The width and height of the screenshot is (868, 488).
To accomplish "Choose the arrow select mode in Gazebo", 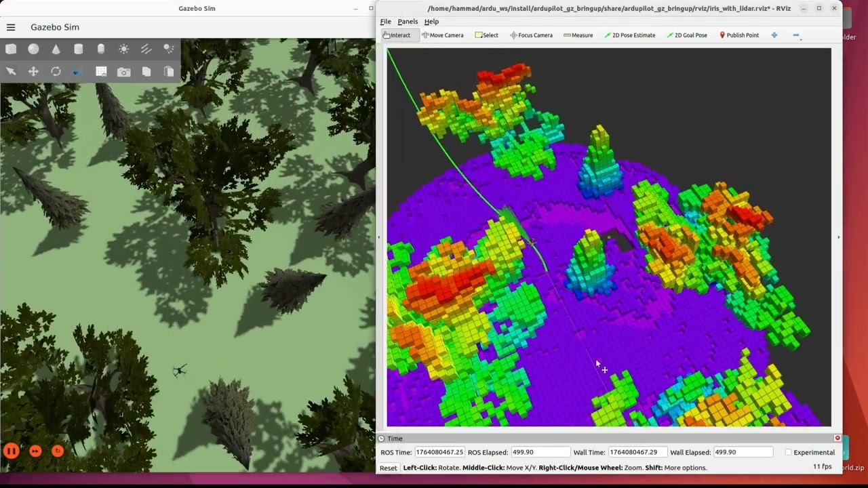I will point(11,71).
